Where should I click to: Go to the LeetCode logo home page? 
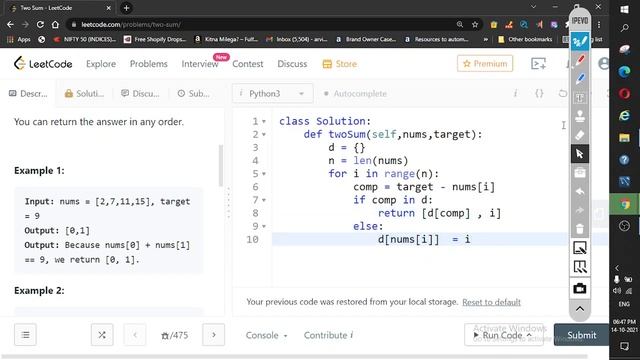[x=43, y=64]
